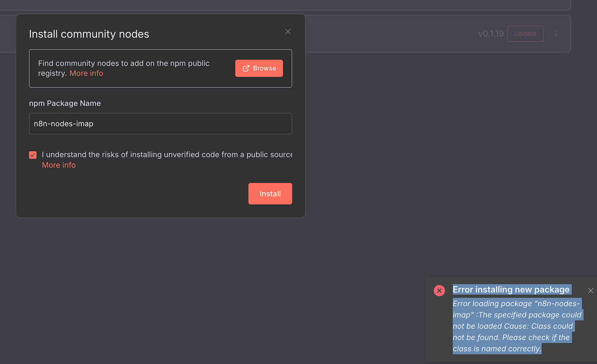
Task: Click the Install button
Action: click(x=270, y=193)
